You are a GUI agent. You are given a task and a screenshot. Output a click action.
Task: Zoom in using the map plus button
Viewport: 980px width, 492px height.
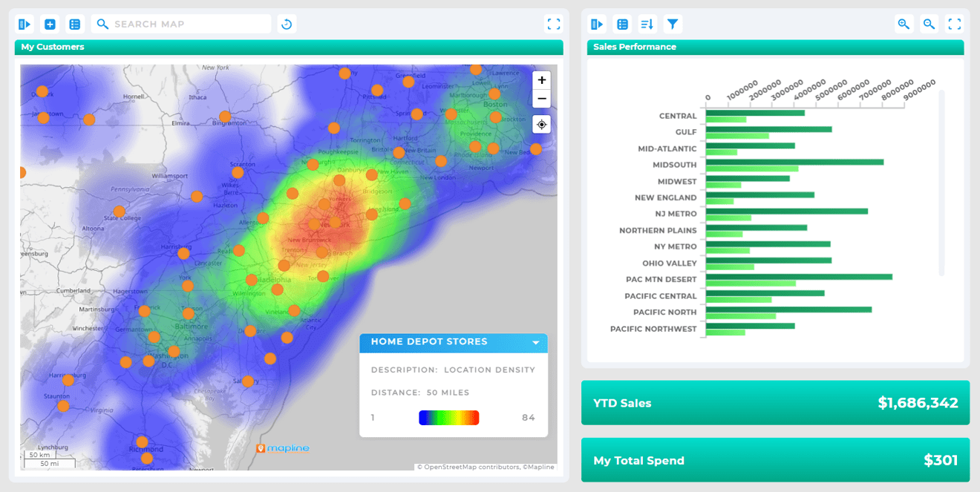[541, 79]
